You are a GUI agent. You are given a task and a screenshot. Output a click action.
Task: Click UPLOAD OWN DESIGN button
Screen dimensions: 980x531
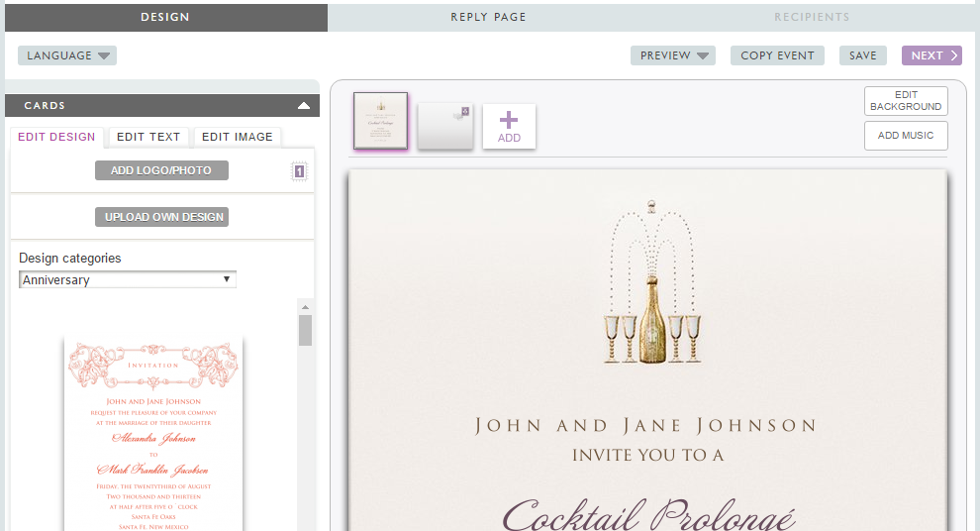pos(161,217)
